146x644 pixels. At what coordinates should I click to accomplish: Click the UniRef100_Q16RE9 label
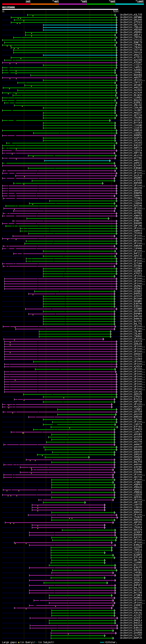point(131,271)
